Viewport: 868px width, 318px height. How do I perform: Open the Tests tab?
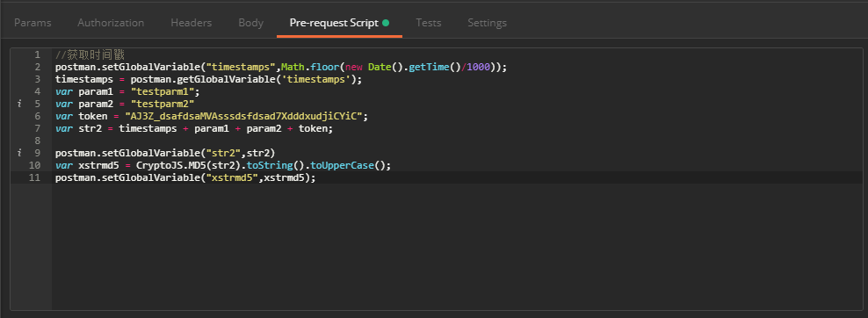point(429,23)
